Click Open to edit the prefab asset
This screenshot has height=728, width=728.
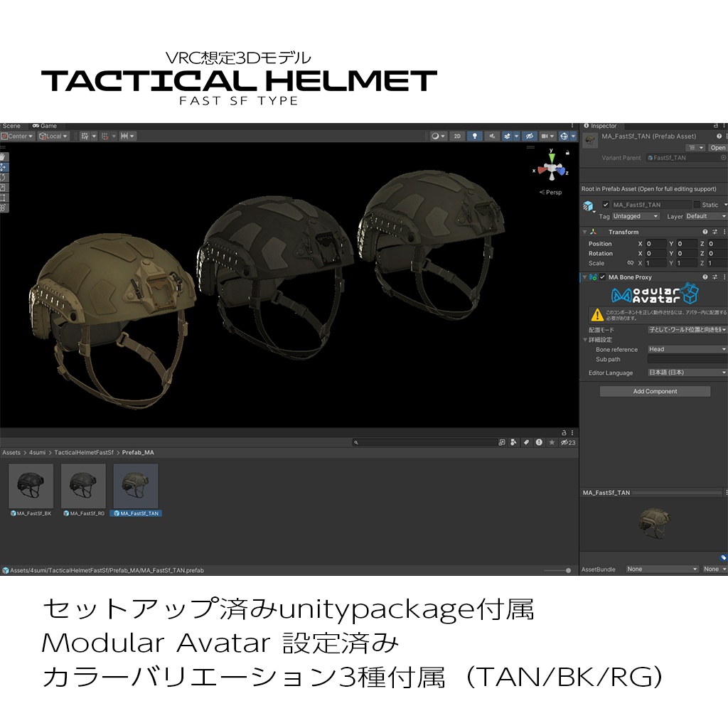click(x=717, y=147)
